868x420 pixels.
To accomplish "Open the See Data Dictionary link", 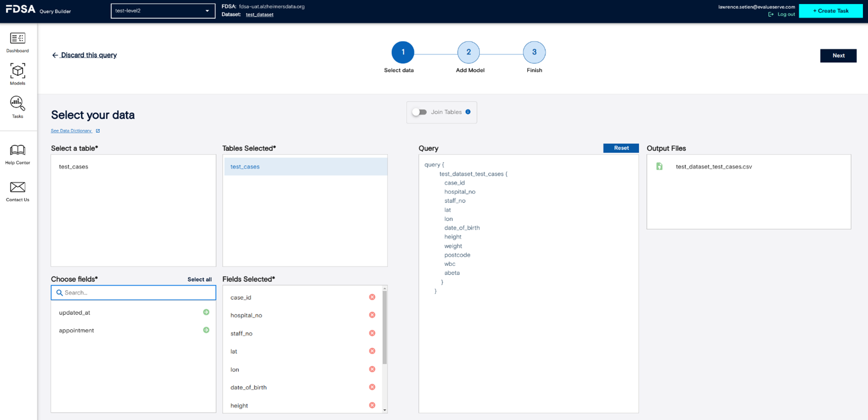I will tap(71, 131).
